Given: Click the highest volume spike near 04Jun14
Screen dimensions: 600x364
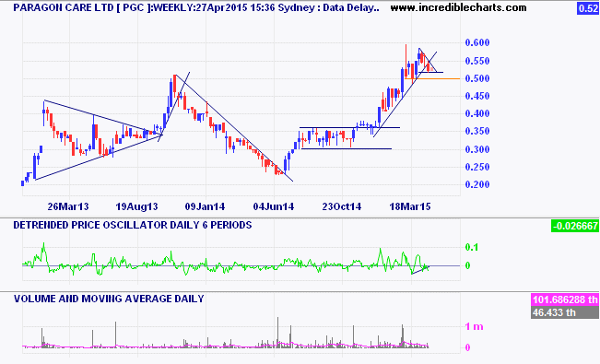Looking at the screenshot, I should [278, 333].
